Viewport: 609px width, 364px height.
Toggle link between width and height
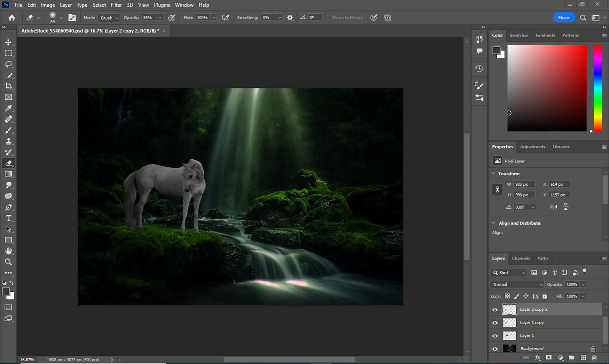(x=497, y=189)
